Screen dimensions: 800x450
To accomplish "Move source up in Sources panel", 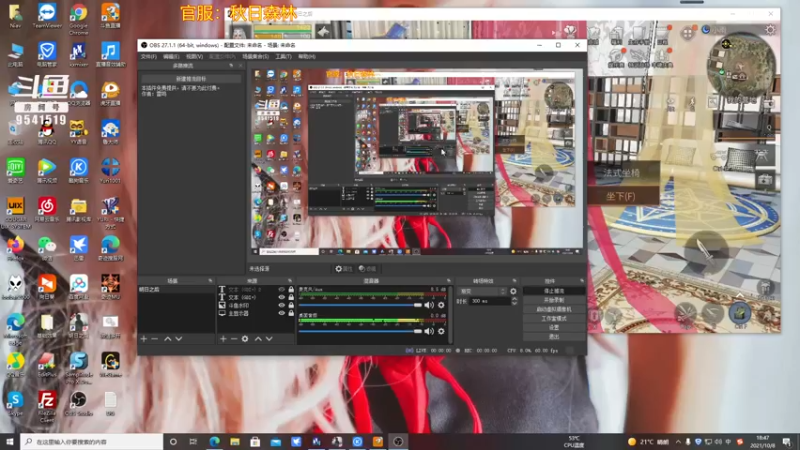I will click(x=258, y=339).
